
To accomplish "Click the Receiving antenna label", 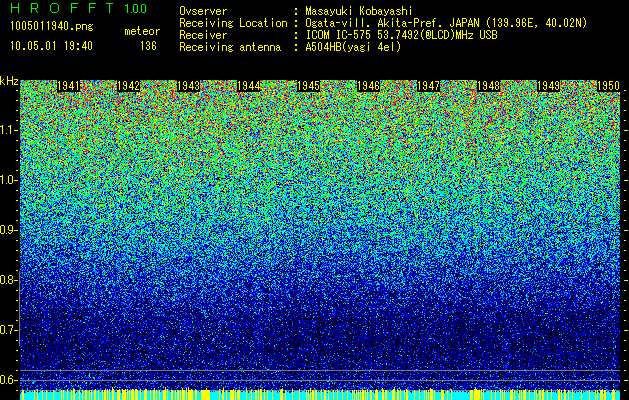I will coord(230,47).
